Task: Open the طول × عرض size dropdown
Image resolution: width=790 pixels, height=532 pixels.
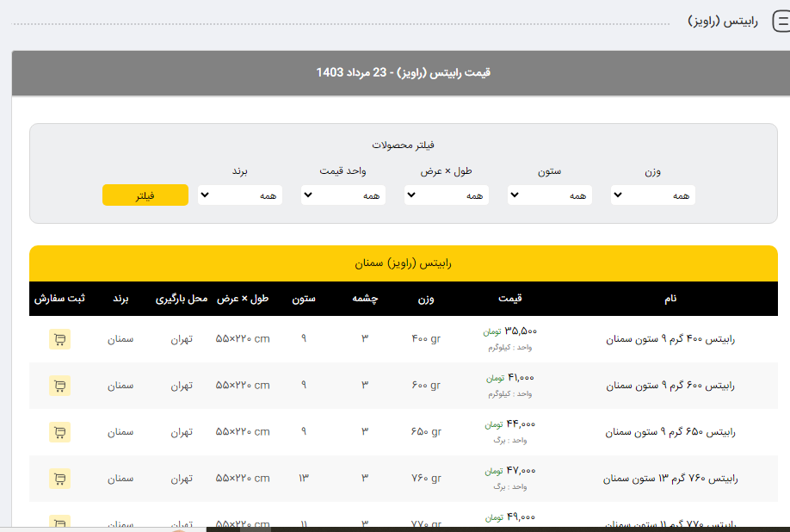Action: 447,195
